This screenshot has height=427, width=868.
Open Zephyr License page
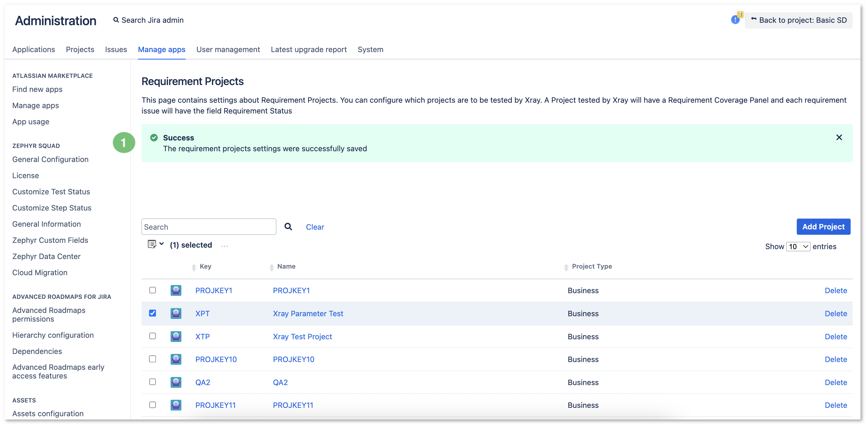pyautogui.click(x=25, y=175)
